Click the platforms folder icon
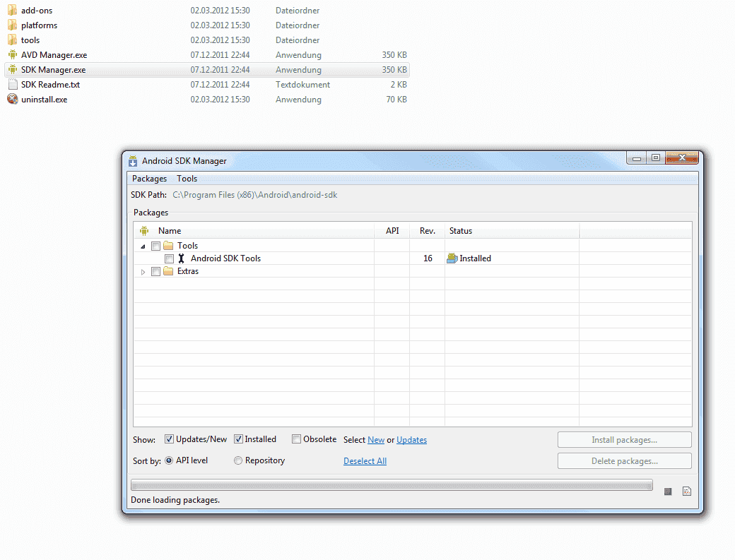The height and width of the screenshot is (560, 735). click(13, 25)
